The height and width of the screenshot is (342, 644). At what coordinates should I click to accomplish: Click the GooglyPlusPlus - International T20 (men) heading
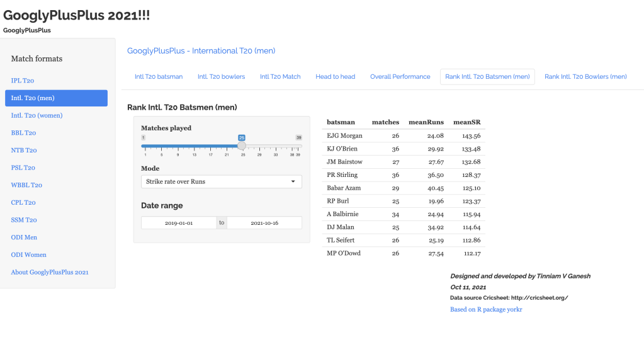pyautogui.click(x=201, y=50)
